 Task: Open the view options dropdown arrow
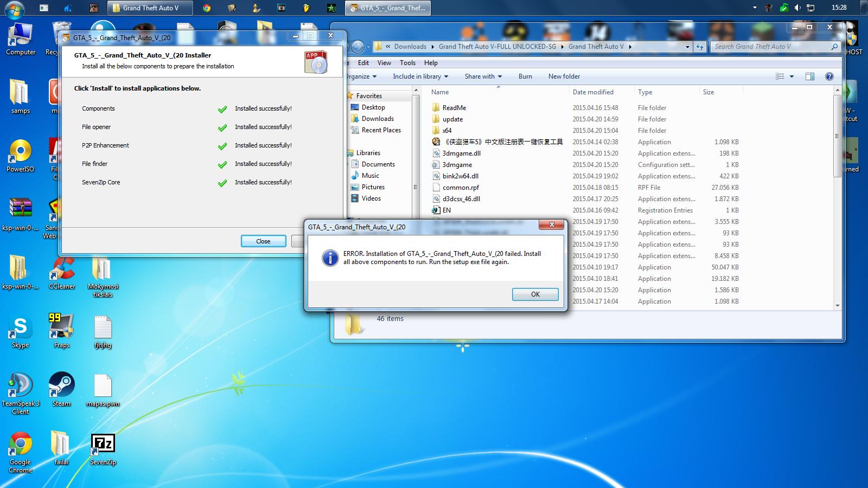[x=792, y=76]
